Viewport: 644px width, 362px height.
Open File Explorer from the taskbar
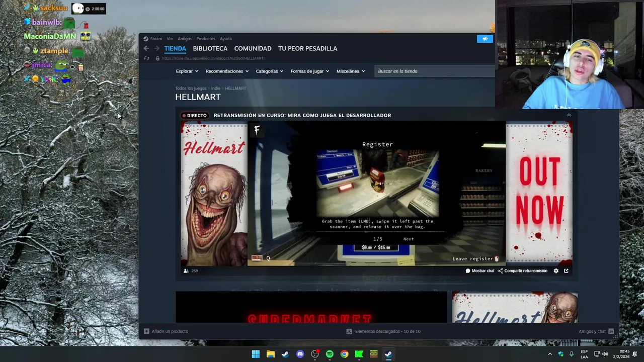click(271, 354)
